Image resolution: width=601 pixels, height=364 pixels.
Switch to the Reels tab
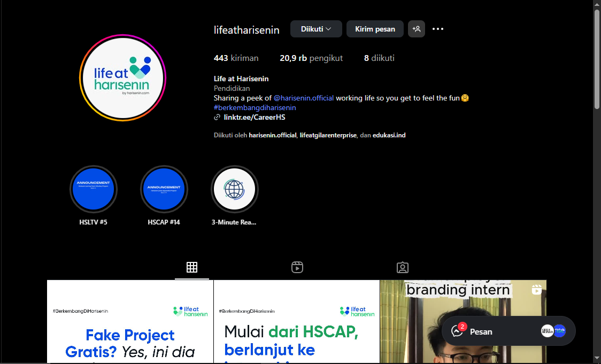[297, 267]
